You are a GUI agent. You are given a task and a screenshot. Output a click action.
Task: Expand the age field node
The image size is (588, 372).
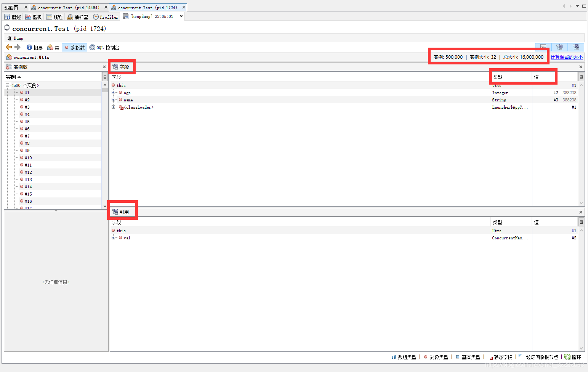coord(113,93)
